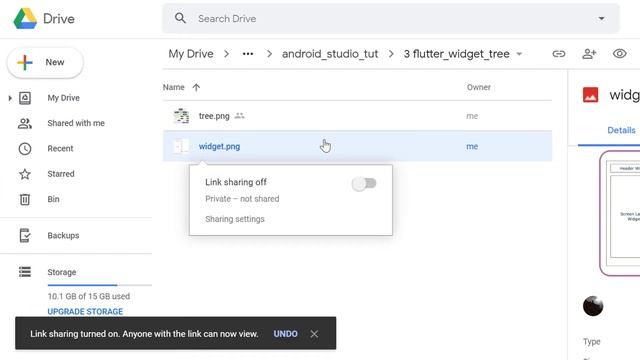
Task: Click the get shareable link icon
Action: 559,54
